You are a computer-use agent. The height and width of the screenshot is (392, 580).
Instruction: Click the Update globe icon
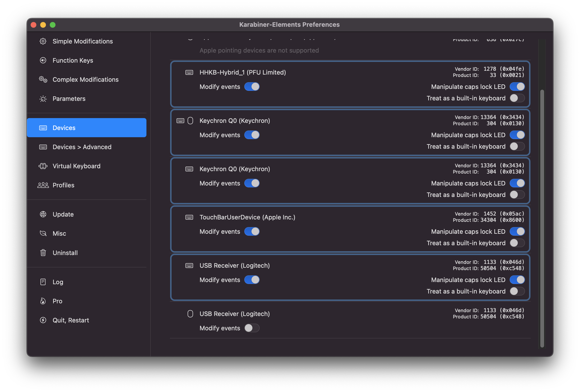(x=43, y=214)
